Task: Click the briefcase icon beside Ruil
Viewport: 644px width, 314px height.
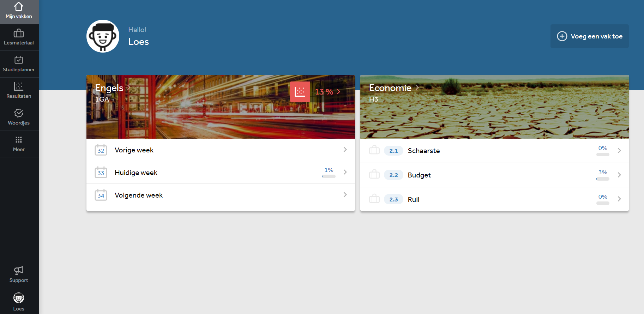Action: pyautogui.click(x=374, y=199)
